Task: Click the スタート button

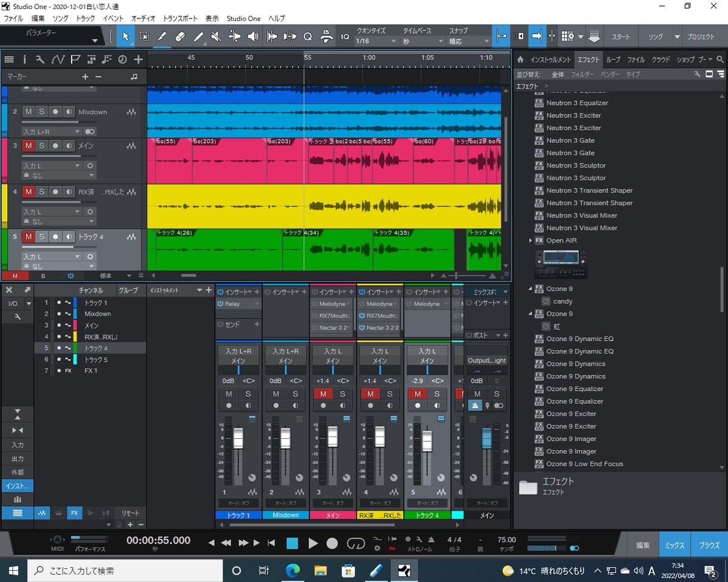Action: tap(621, 37)
